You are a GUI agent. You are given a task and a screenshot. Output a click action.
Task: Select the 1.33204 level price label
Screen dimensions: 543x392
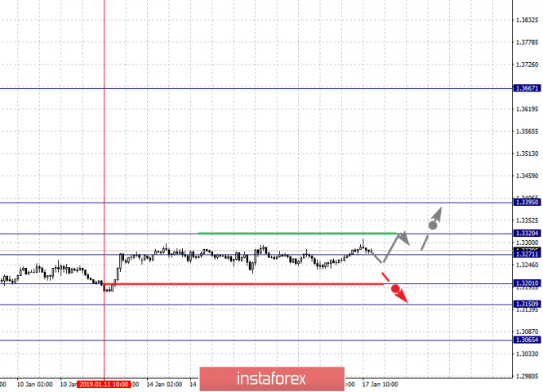527,233
